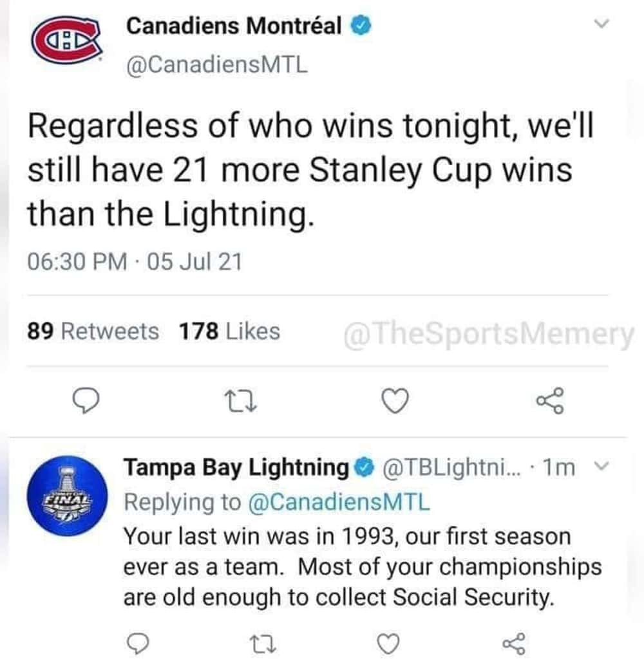Share the Canadiens Montréal tweet
This screenshot has width=644, height=668.
click(551, 401)
